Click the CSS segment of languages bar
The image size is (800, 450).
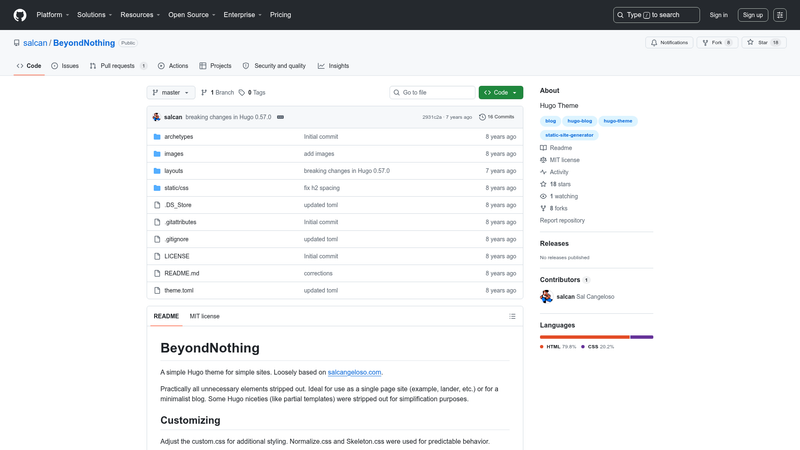(642, 337)
